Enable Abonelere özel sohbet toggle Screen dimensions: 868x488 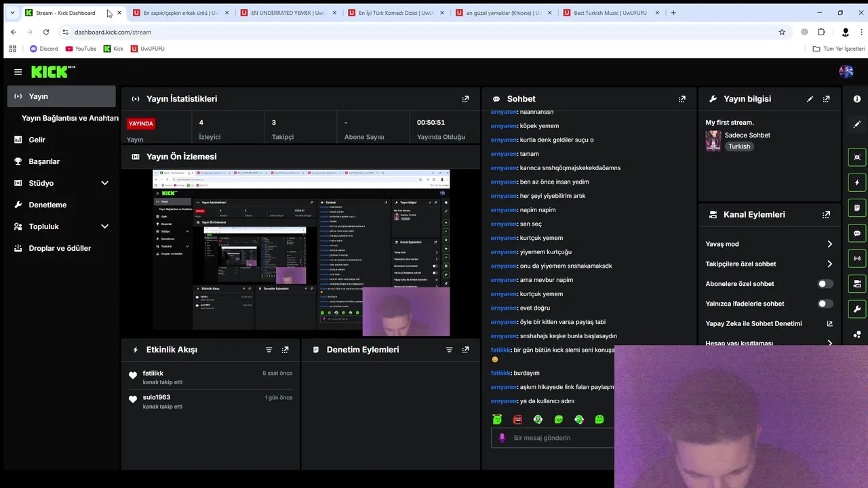pyautogui.click(x=825, y=284)
